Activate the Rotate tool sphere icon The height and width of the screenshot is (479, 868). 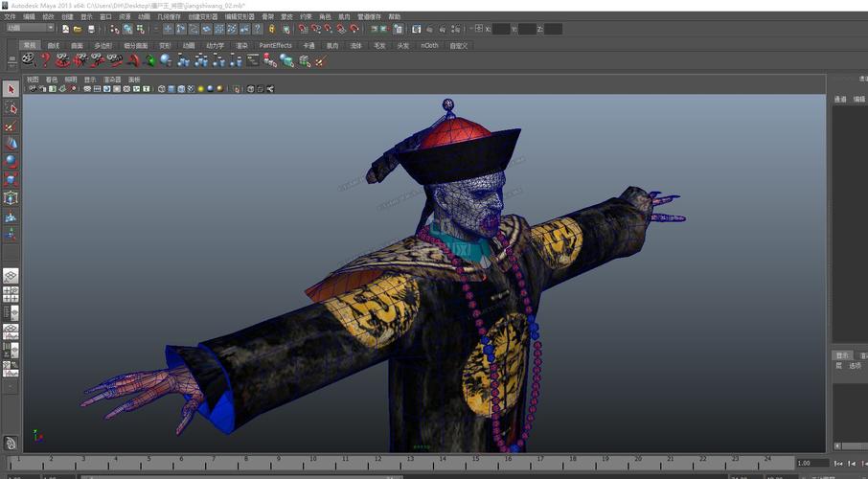click(x=11, y=162)
